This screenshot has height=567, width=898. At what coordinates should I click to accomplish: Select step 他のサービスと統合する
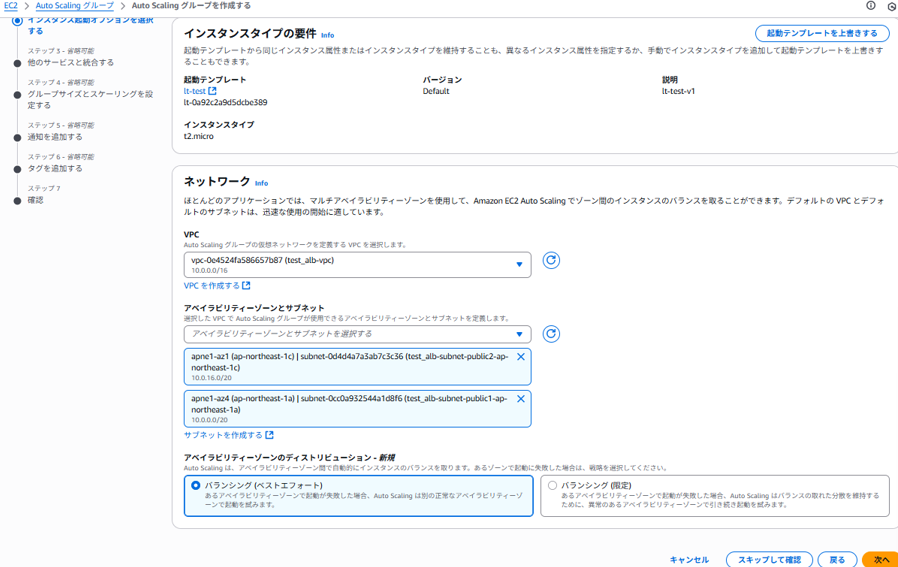pos(70,62)
